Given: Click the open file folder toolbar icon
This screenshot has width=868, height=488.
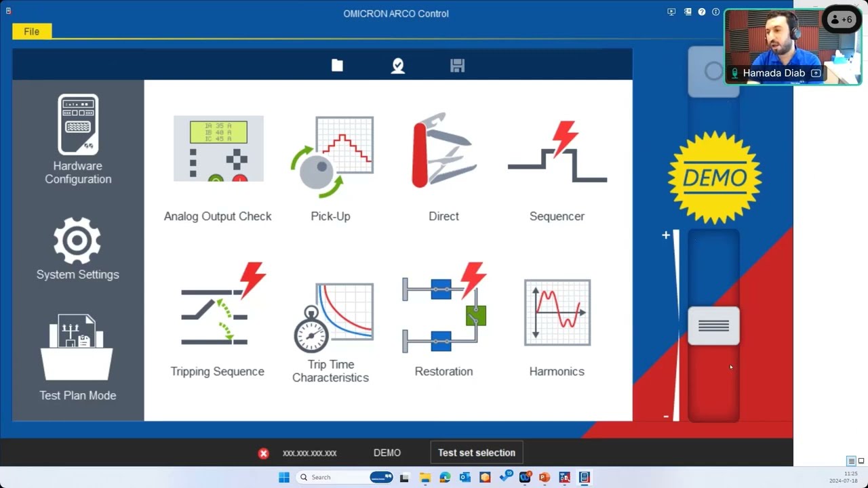Looking at the screenshot, I should [x=337, y=65].
